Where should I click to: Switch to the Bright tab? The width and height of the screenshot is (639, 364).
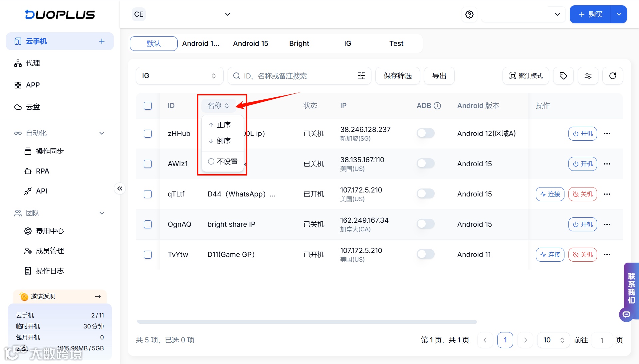pos(299,44)
